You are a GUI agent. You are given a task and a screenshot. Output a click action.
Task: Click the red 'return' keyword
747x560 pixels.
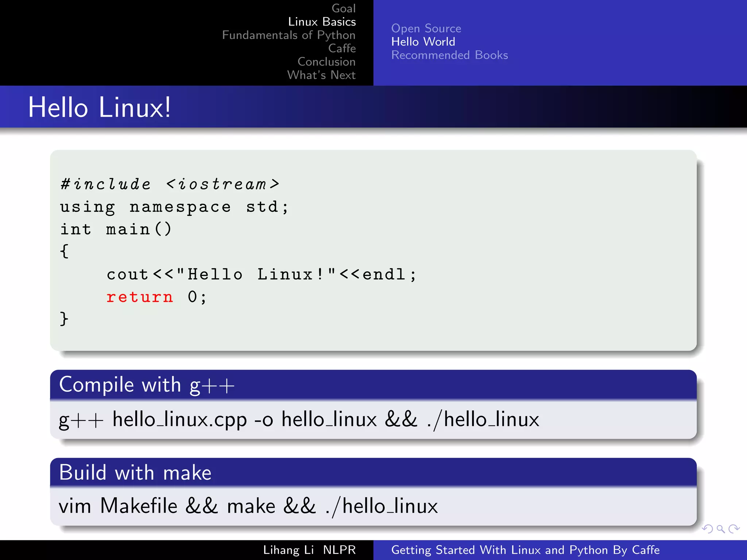[x=140, y=297]
